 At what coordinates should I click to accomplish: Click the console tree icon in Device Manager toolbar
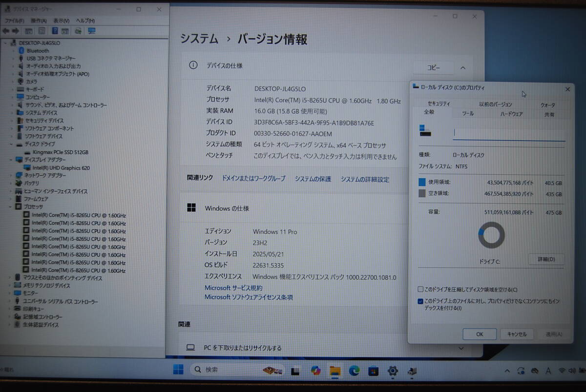coord(29,31)
